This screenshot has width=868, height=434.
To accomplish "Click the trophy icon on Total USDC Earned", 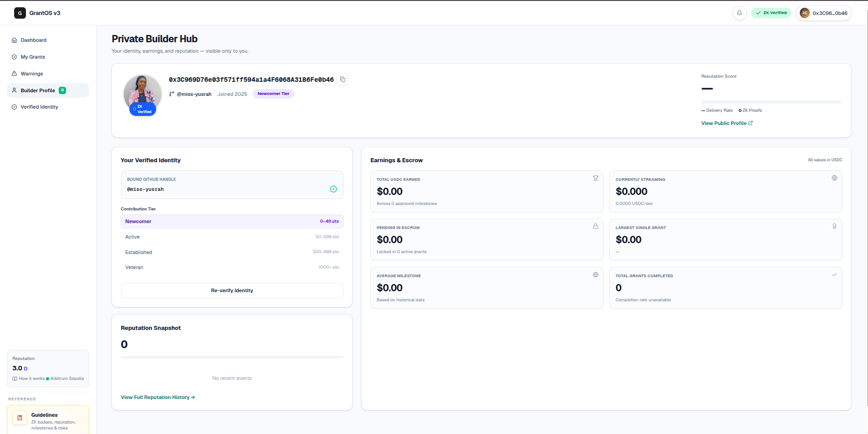I will [595, 178].
